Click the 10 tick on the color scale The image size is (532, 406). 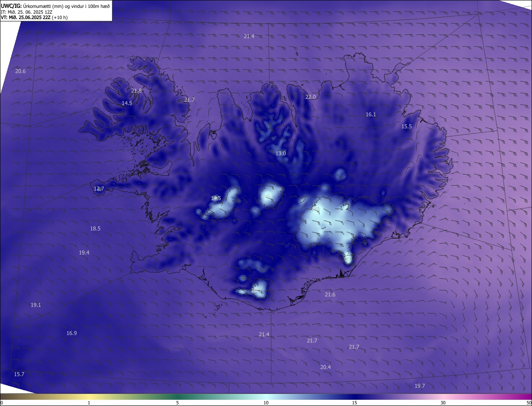[266, 403]
